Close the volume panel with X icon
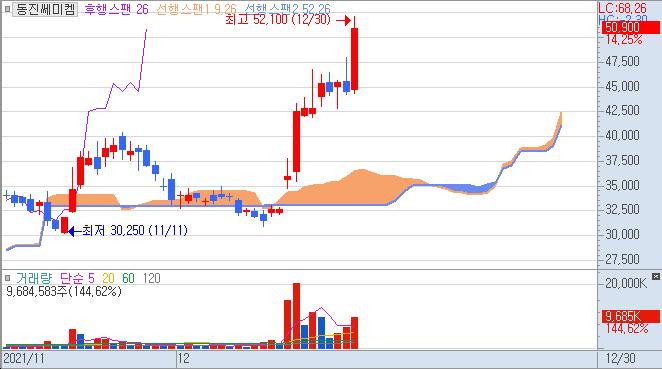 pos(656,277)
